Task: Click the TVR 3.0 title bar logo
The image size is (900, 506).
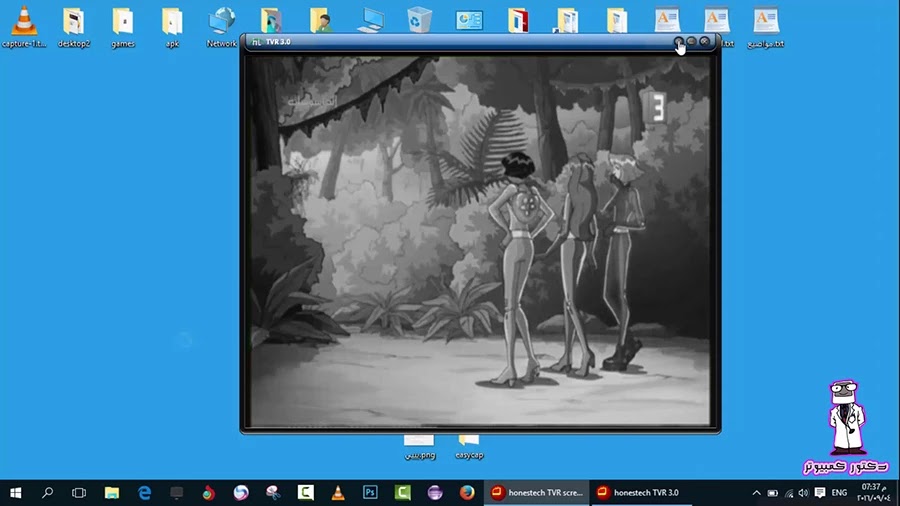Action: 257,42
